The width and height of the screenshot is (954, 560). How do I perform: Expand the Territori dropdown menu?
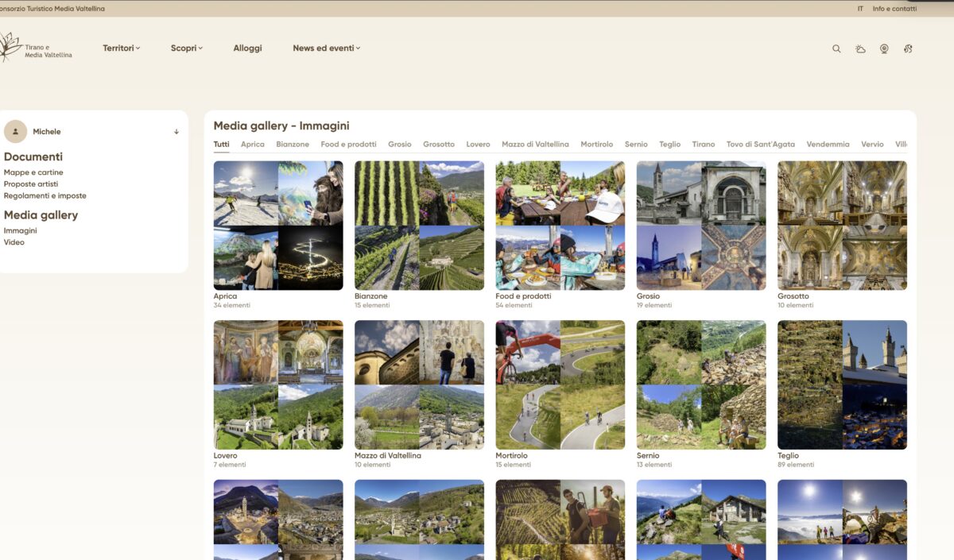pos(121,48)
